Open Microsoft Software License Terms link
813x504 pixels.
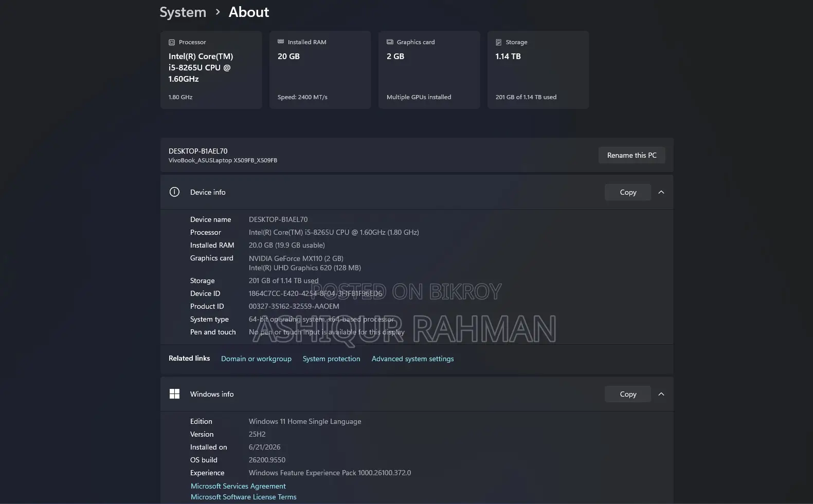click(x=243, y=497)
